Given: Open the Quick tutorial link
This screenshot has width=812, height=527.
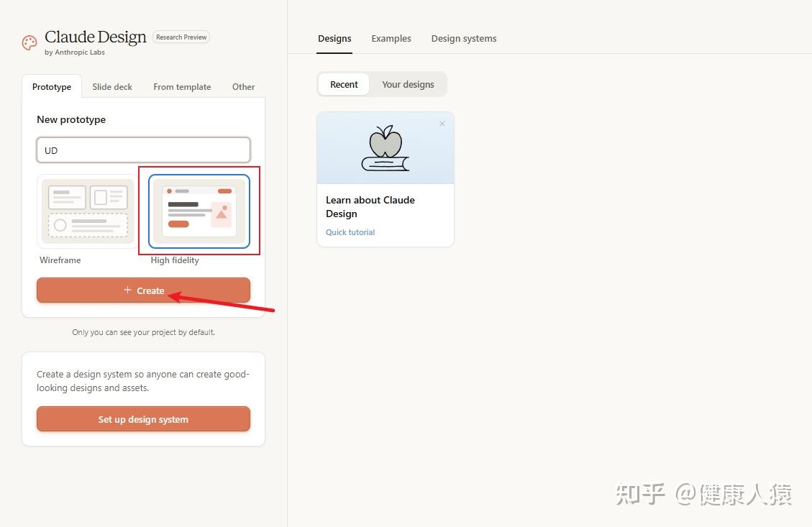Looking at the screenshot, I should tap(350, 232).
